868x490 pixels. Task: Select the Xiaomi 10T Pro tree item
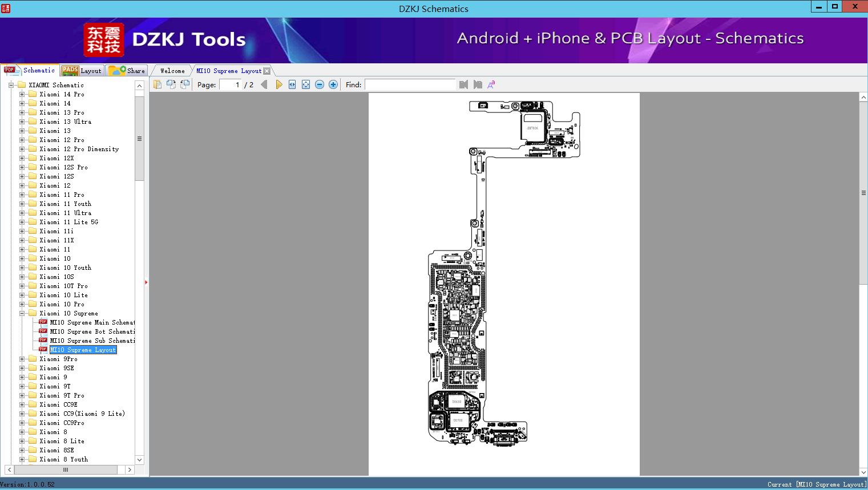point(63,286)
